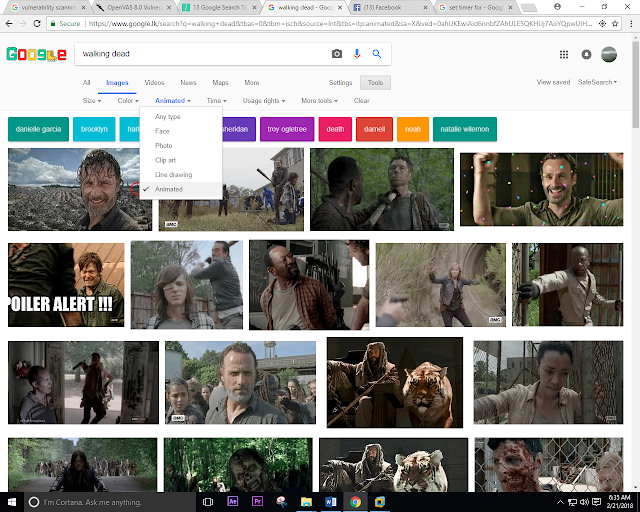The width and height of the screenshot is (640, 512).
Task: Open the More search categories menu
Action: pyautogui.click(x=252, y=82)
